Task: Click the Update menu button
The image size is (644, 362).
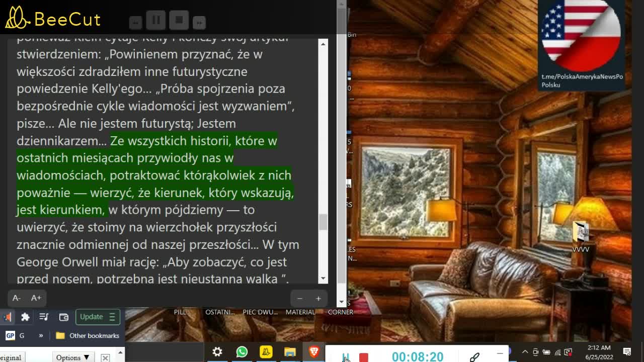Action: (x=98, y=317)
